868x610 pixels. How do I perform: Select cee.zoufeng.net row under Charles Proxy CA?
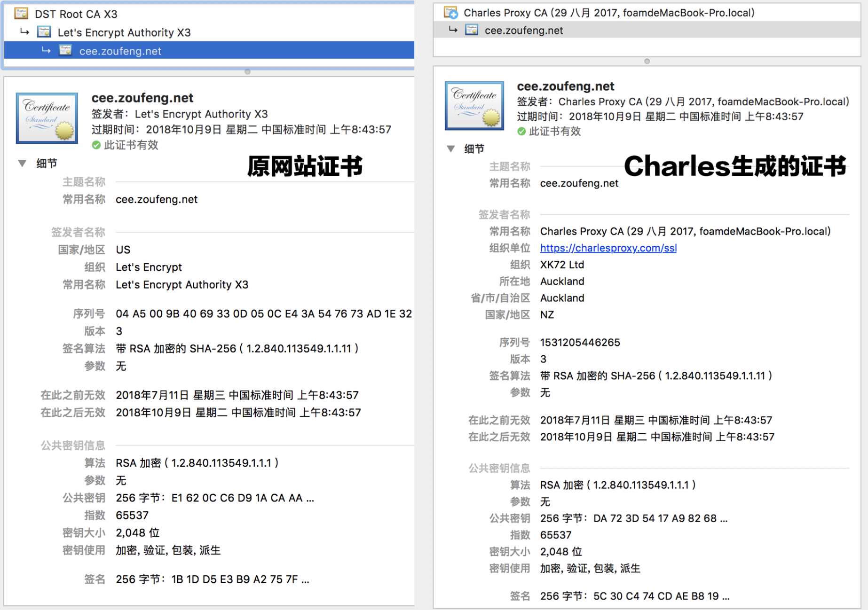[x=647, y=30]
